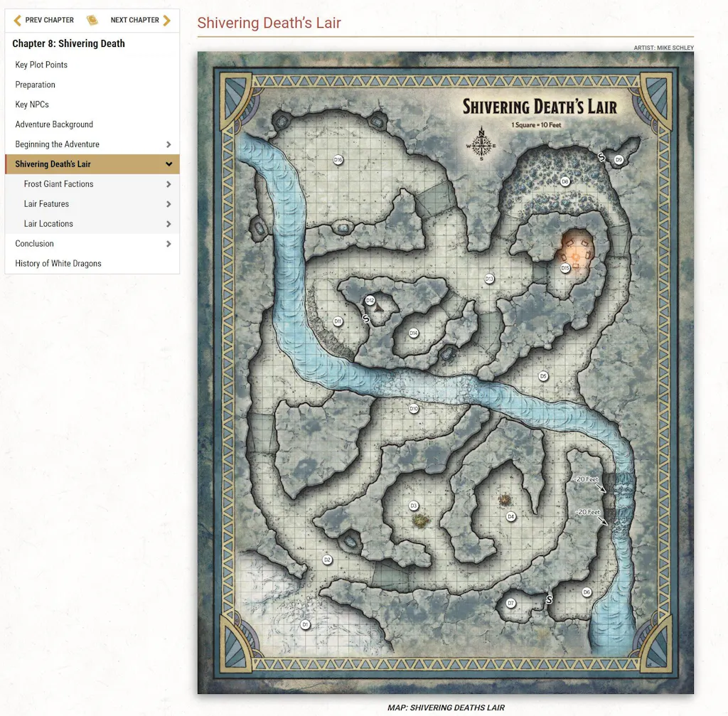
Task: Click the D1 location marker on map
Action: click(x=305, y=624)
